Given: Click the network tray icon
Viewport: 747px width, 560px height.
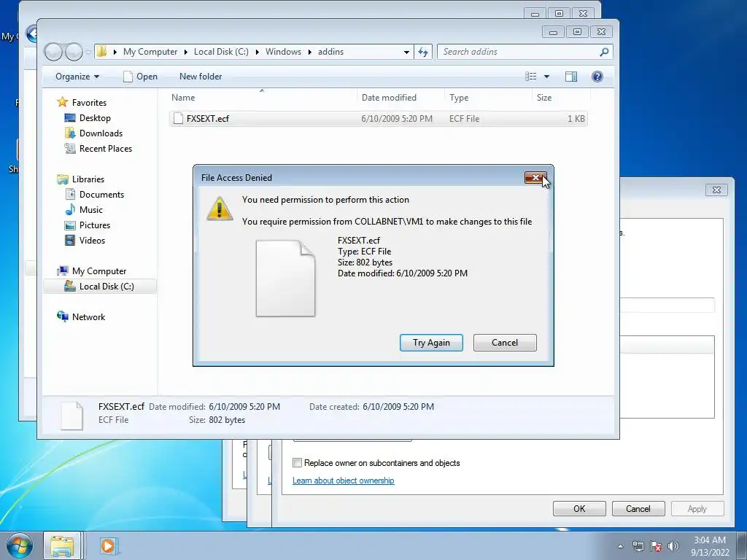Looking at the screenshot, I should coord(638,546).
